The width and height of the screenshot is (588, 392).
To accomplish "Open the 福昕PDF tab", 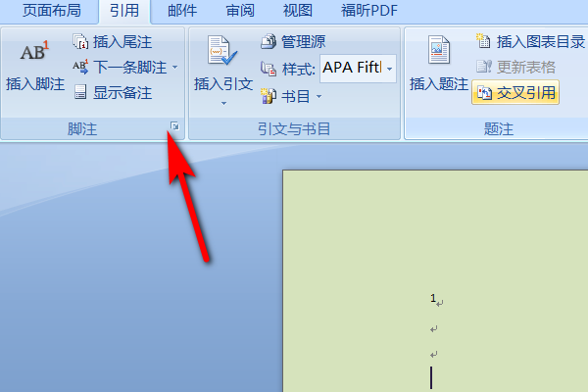I will coord(369,11).
